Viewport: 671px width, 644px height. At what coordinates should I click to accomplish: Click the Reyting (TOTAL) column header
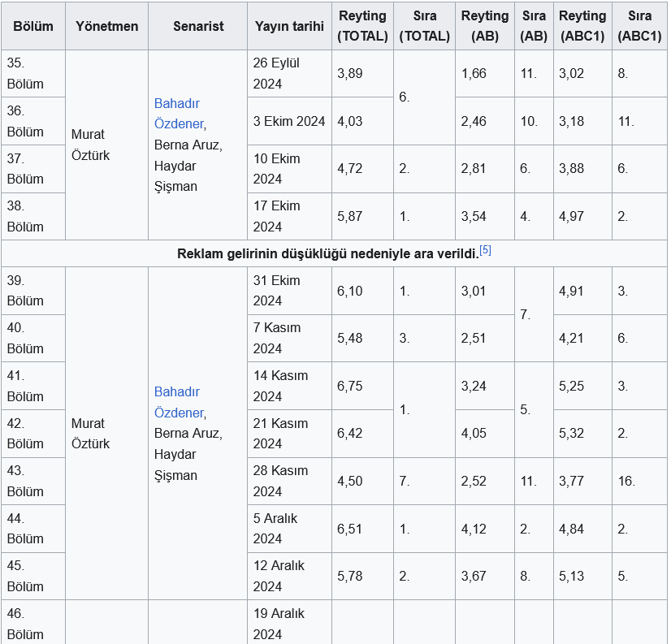[362, 26]
